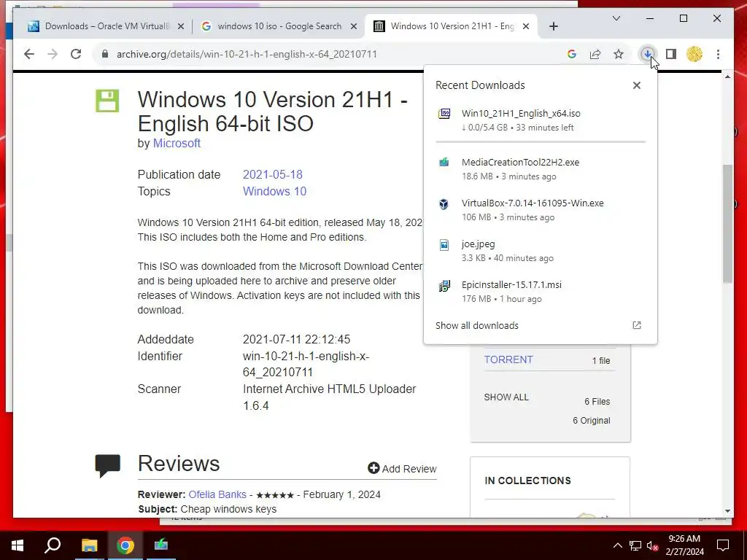Open a new Chrome tab

coord(554,27)
